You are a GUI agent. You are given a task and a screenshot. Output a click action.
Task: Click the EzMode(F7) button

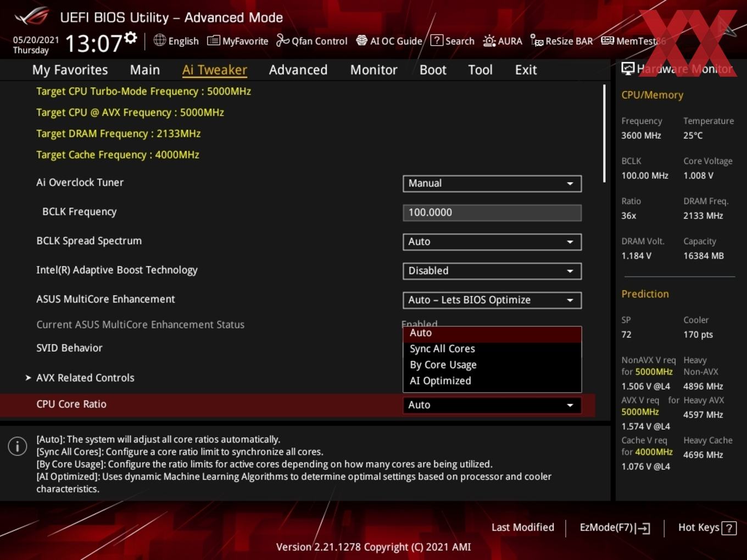[x=615, y=528]
